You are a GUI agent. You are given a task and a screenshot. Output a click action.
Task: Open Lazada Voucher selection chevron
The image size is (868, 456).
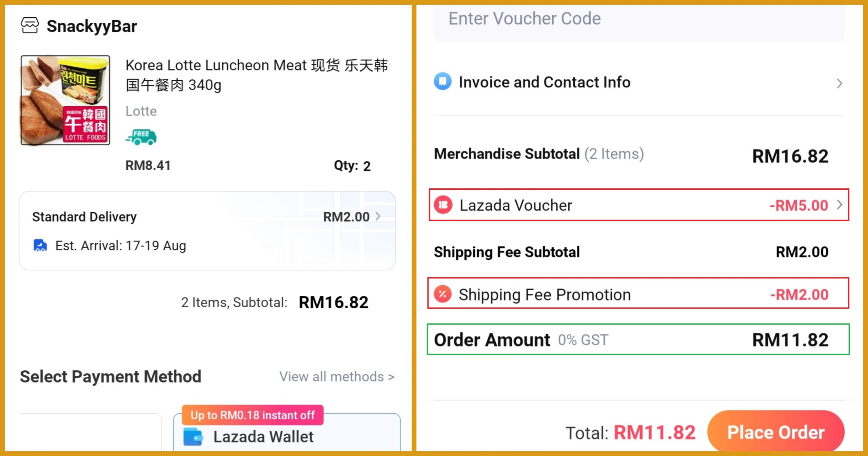[840, 205]
